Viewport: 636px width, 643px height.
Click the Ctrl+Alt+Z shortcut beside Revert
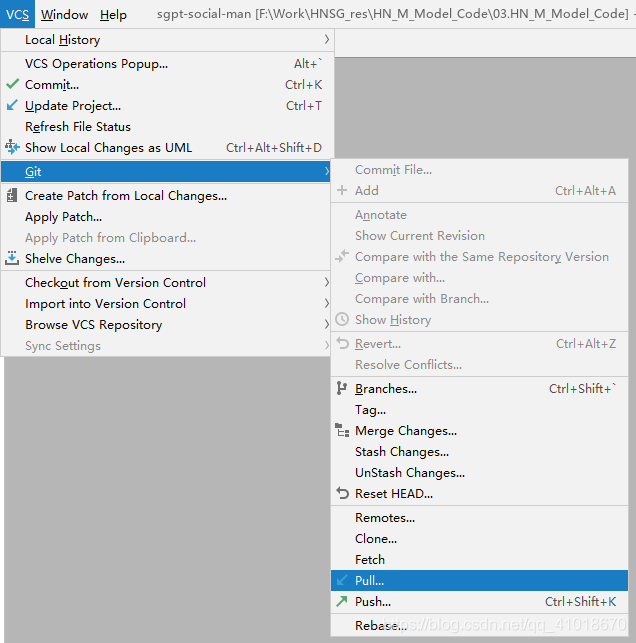click(586, 343)
